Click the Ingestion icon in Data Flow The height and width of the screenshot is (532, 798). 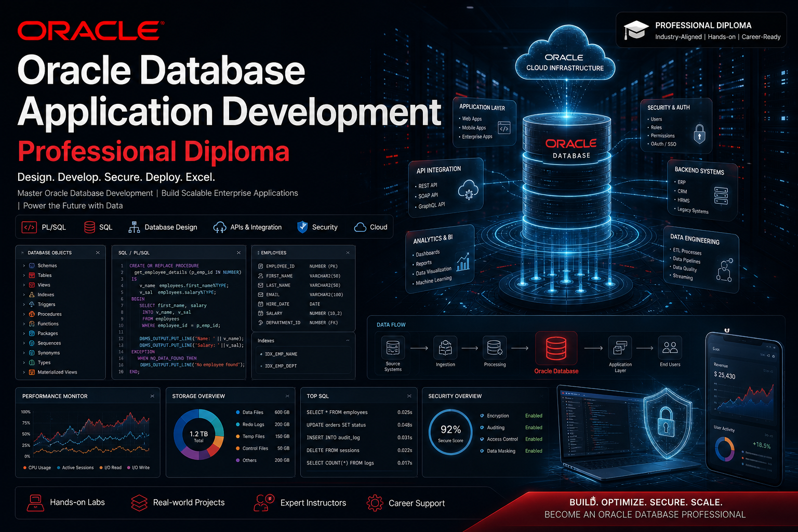(x=445, y=348)
